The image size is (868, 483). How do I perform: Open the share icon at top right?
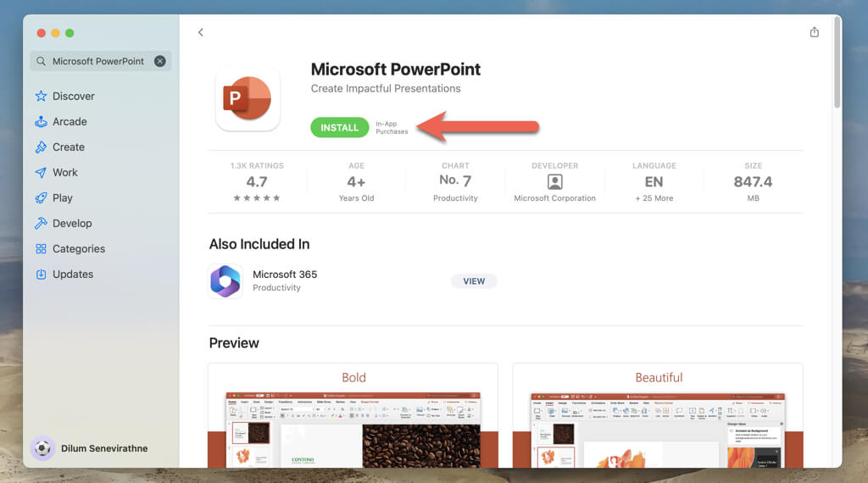coord(814,32)
